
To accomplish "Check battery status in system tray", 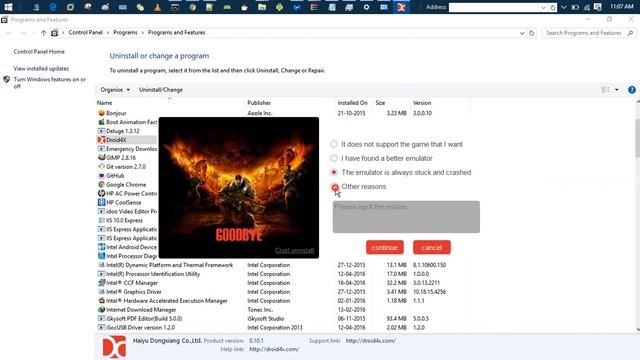I will pos(575,7).
